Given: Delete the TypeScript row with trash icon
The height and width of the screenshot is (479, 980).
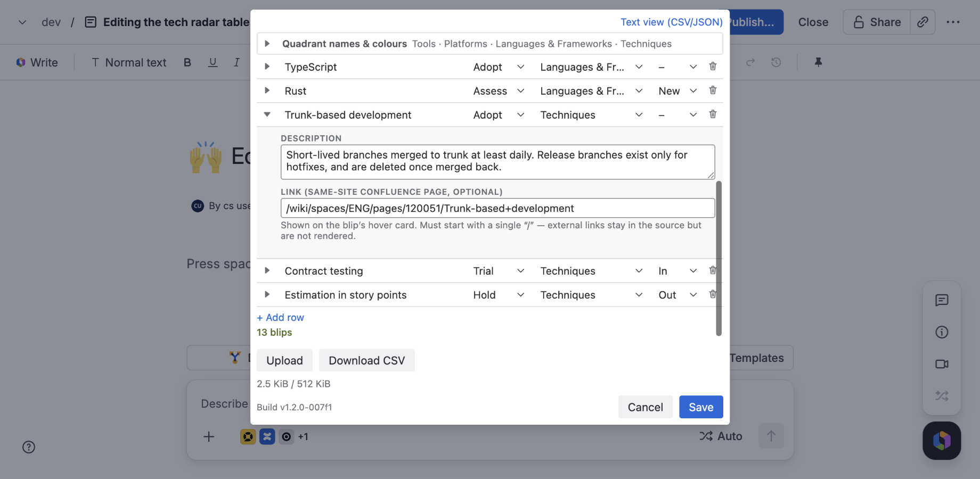Looking at the screenshot, I should [713, 67].
